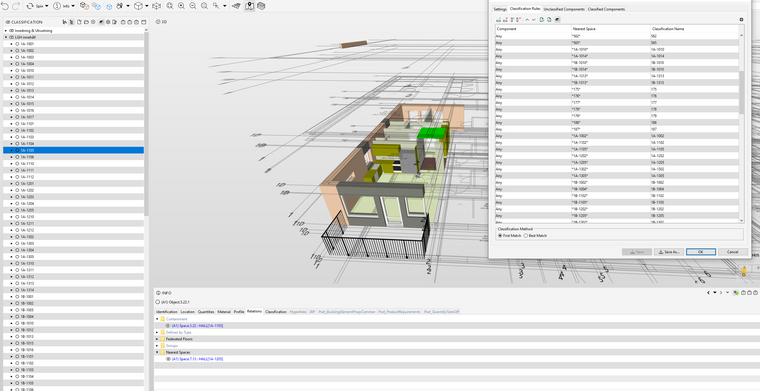Click the blue cubes add-to-selection-basket icon
Viewport: 760px width, 391px height.
point(96,6)
